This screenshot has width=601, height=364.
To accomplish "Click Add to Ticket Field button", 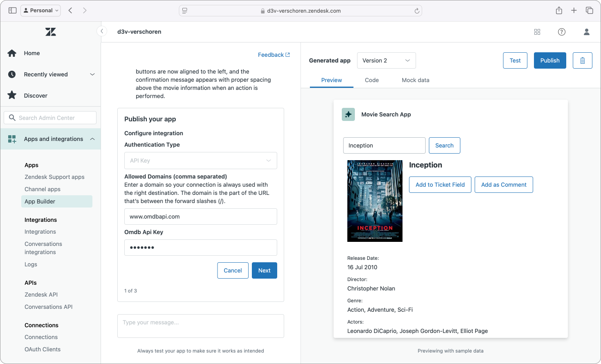I will 440,185.
